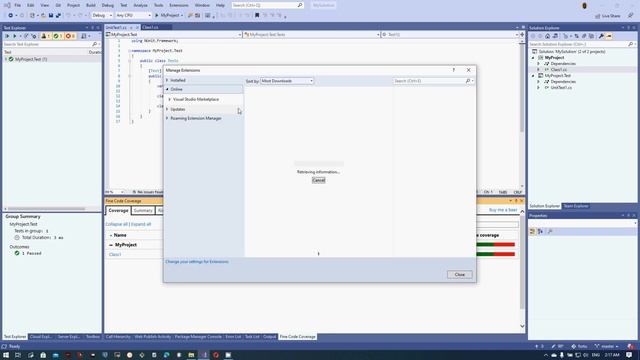
Task: Click the Expand all link in coverage panel
Action: pos(141,224)
